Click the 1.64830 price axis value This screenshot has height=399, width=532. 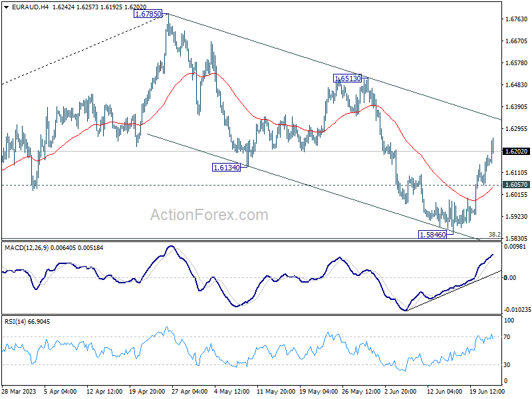(517, 85)
